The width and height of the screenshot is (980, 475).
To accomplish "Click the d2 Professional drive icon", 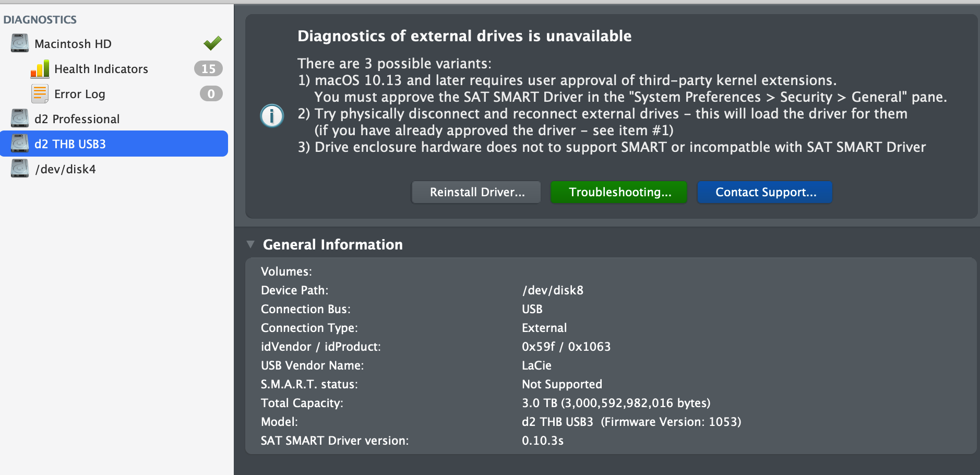I will (x=20, y=118).
